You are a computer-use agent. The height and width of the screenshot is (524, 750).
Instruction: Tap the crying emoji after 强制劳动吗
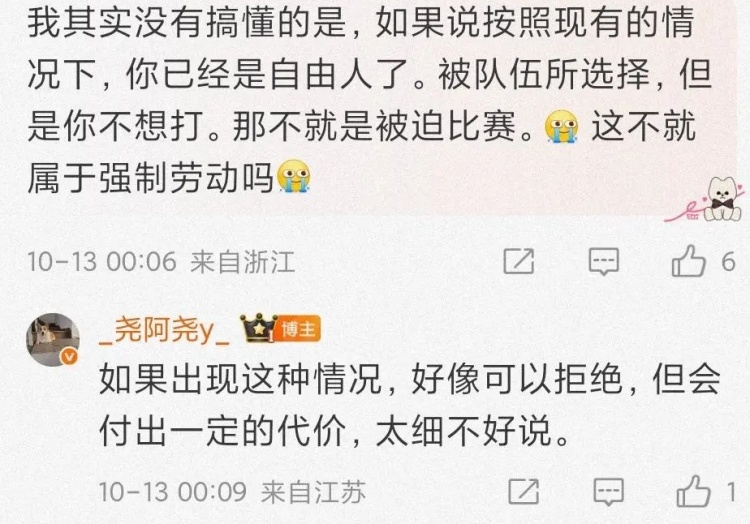pos(294,176)
